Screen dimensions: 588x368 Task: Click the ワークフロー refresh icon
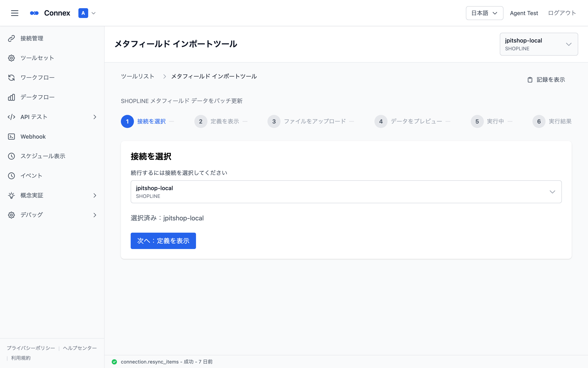11,78
